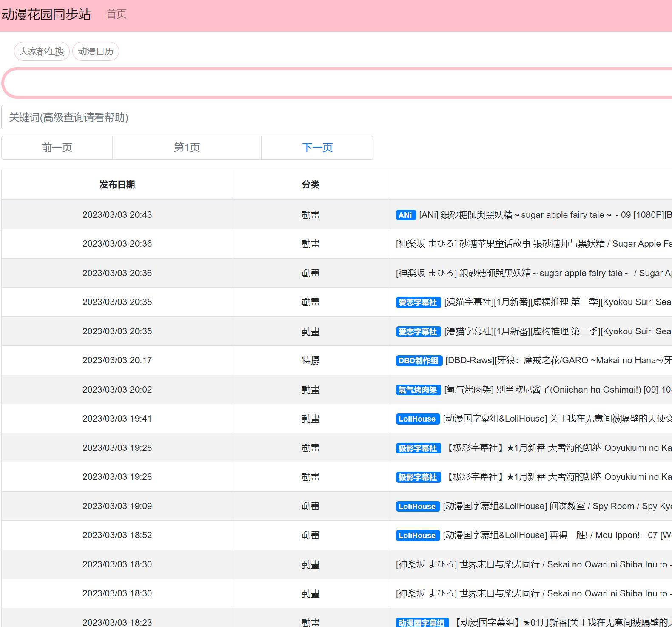
Task: Click the 发布日期 column header
Action: tap(117, 185)
